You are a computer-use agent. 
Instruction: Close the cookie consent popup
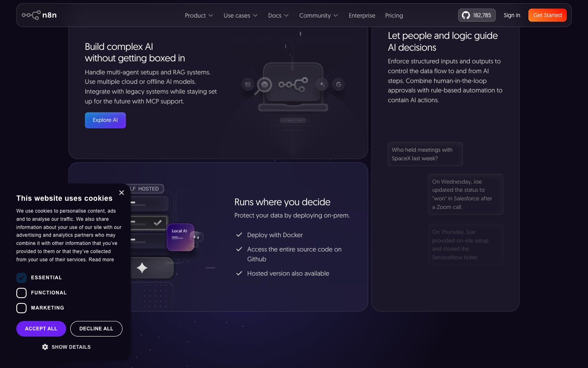click(x=121, y=193)
